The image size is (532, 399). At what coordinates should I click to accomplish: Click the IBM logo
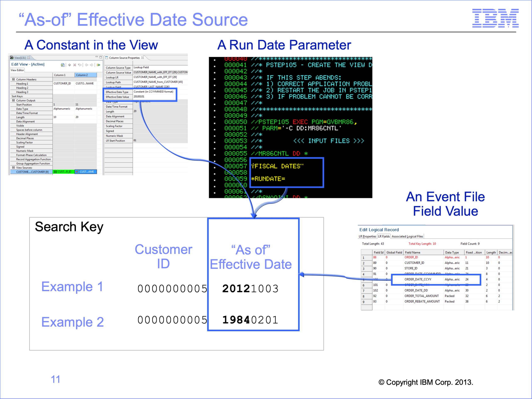click(495, 18)
